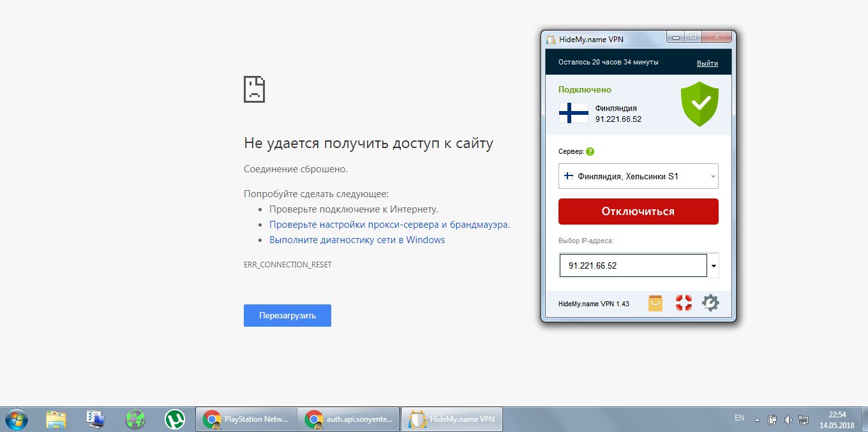Click the red lifebuoy support icon
This screenshot has width=868, height=432.
(x=684, y=303)
